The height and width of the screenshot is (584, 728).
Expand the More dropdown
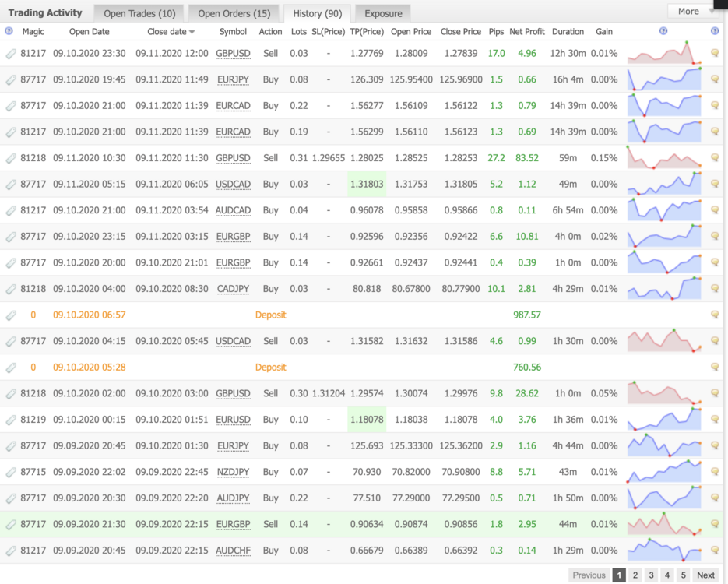pos(694,11)
